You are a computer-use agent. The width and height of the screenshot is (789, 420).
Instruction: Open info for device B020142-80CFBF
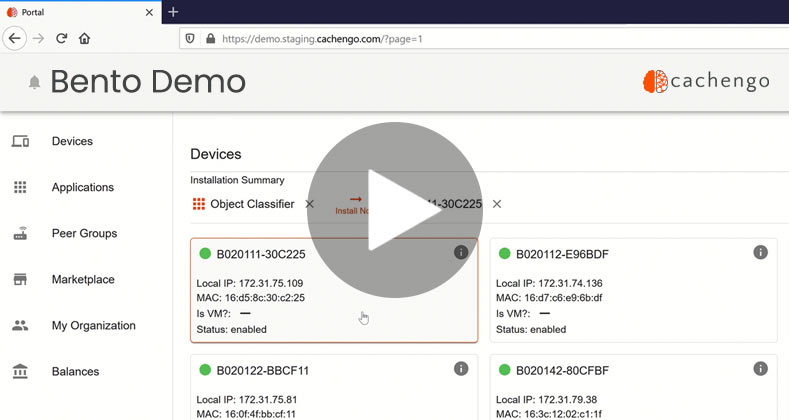click(x=760, y=369)
